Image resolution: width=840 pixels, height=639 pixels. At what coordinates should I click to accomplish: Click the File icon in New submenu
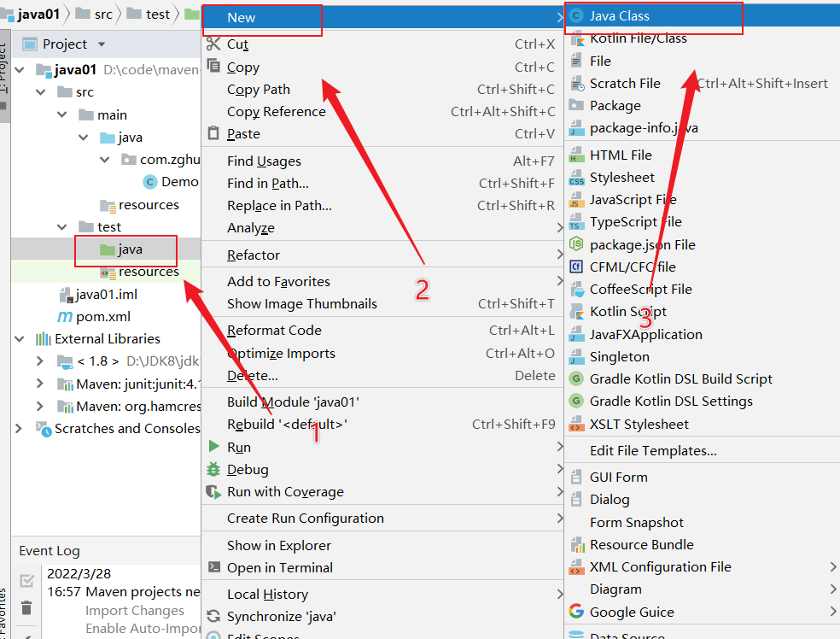pos(576,61)
